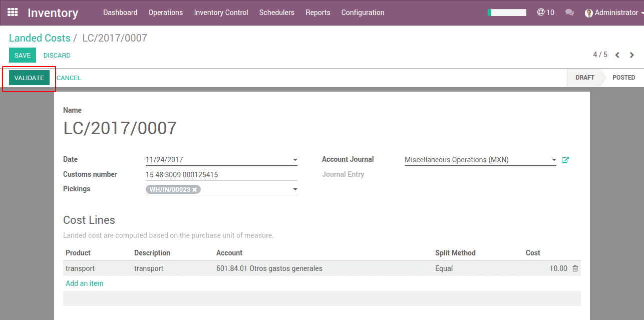Go to next record with right arrow
Viewport: 644px width, 320px height.
[x=632, y=55]
